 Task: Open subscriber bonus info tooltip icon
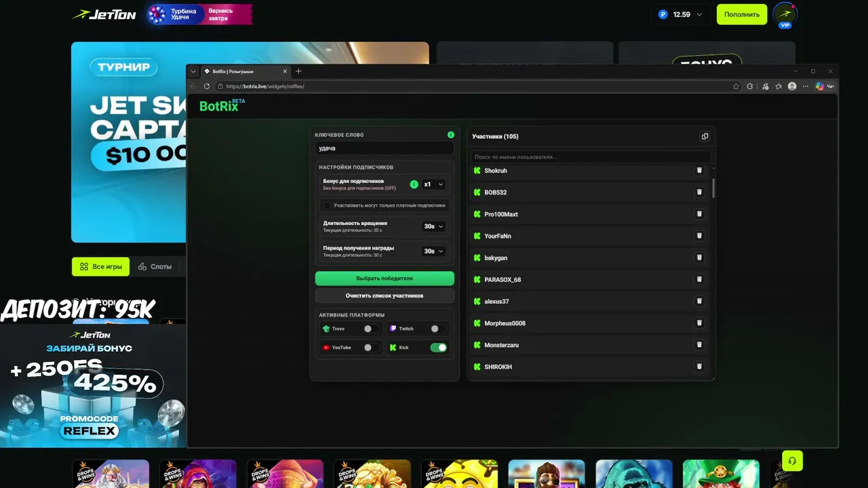[414, 184]
